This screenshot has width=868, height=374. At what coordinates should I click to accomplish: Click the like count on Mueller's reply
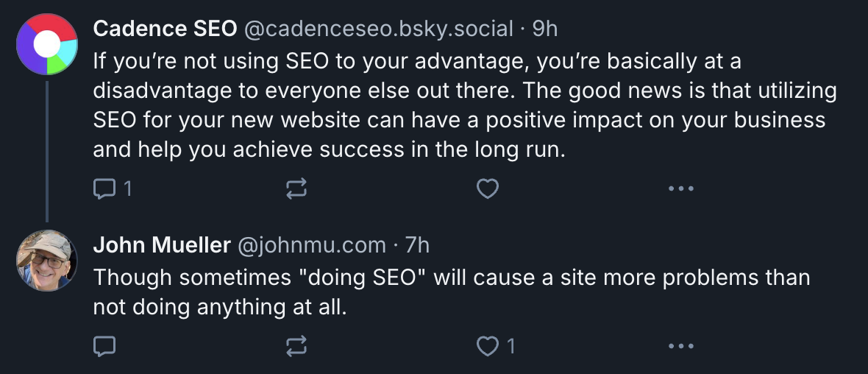click(x=510, y=346)
